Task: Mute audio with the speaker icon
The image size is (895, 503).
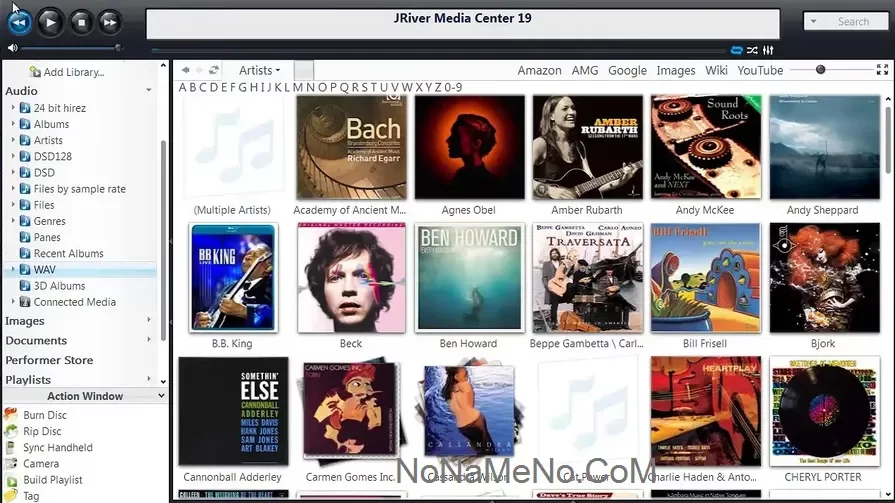Action: [x=12, y=47]
